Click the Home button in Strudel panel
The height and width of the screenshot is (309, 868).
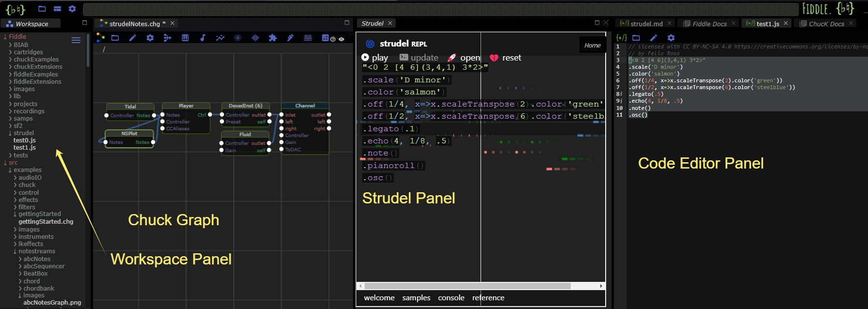point(592,45)
